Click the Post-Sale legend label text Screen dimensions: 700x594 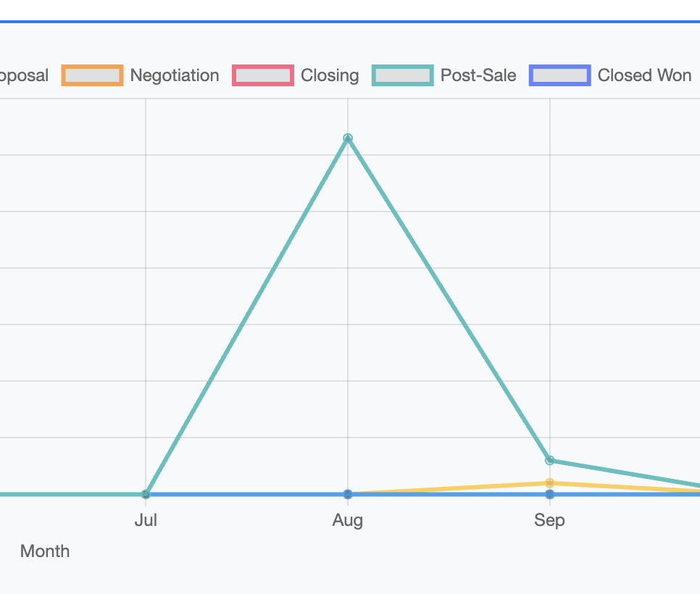478,75
